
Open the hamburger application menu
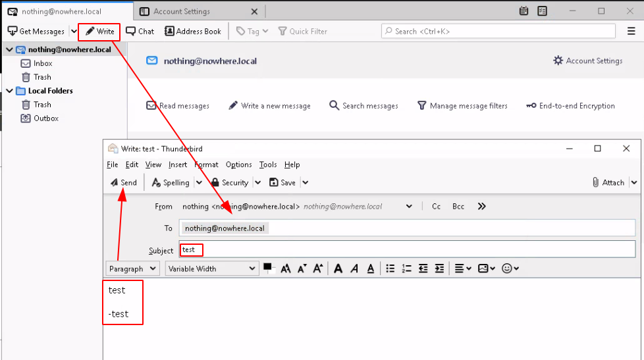tap(631, 31)
